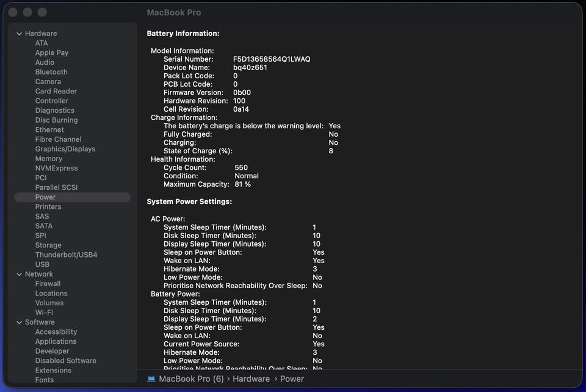Click the System Power Settings heading
This screenshot has height=392, width=586.
point(189,201)
